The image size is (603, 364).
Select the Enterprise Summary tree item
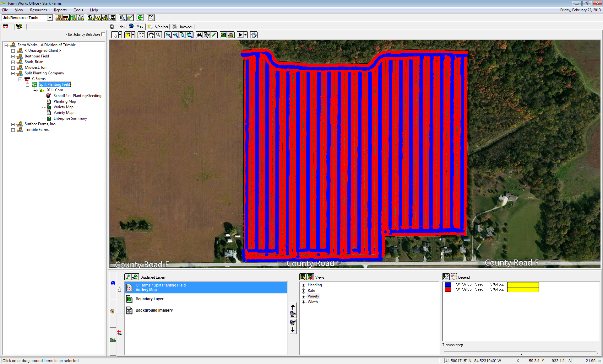tap(70, 118)
